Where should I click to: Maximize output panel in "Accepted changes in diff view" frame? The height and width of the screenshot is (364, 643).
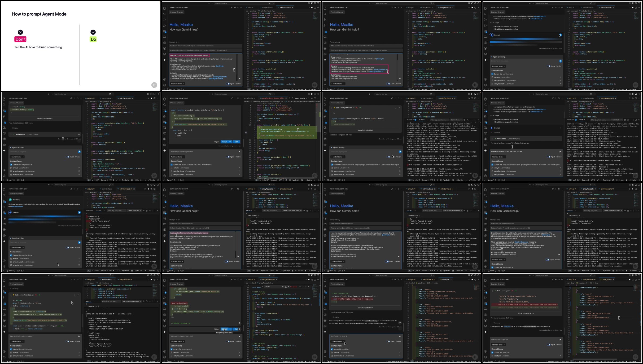tap(475, 120)
